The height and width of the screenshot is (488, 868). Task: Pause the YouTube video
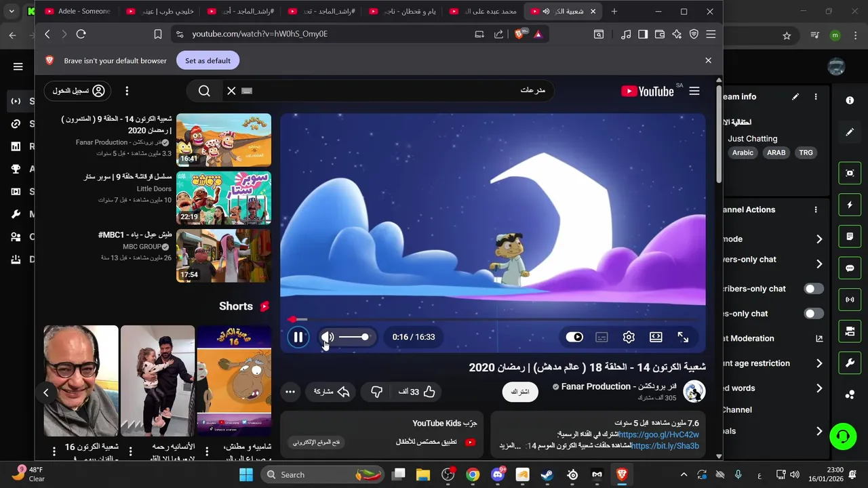(x=298, y=337)
